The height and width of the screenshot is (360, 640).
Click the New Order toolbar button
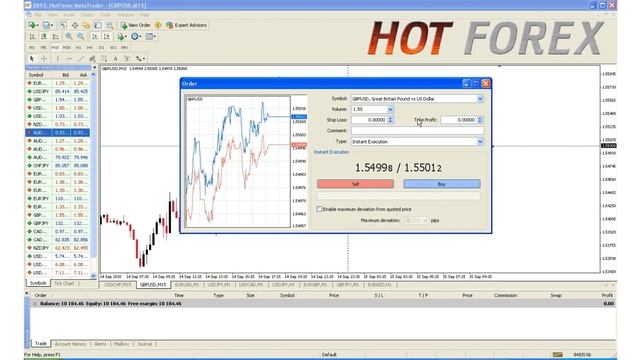coord(136,25)
